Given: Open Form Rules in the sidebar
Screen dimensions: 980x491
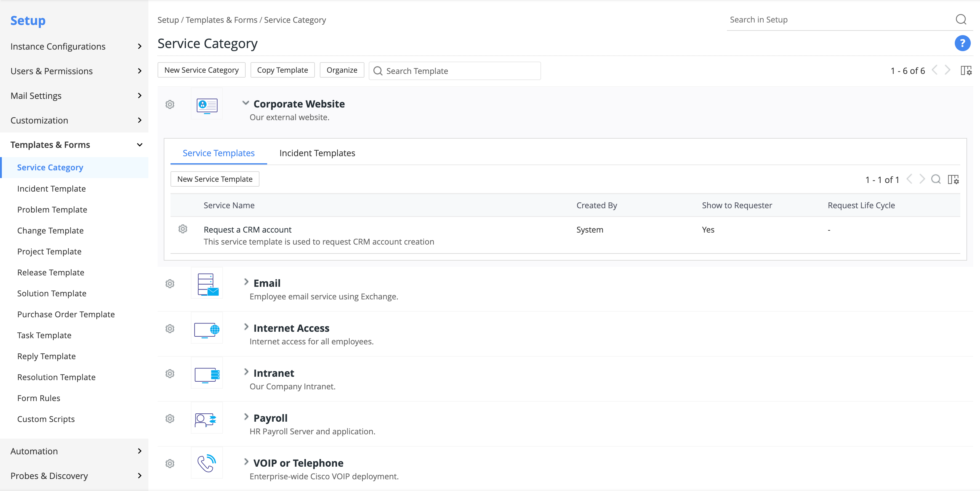Looking at the screenshot, I should click(39, 398).
